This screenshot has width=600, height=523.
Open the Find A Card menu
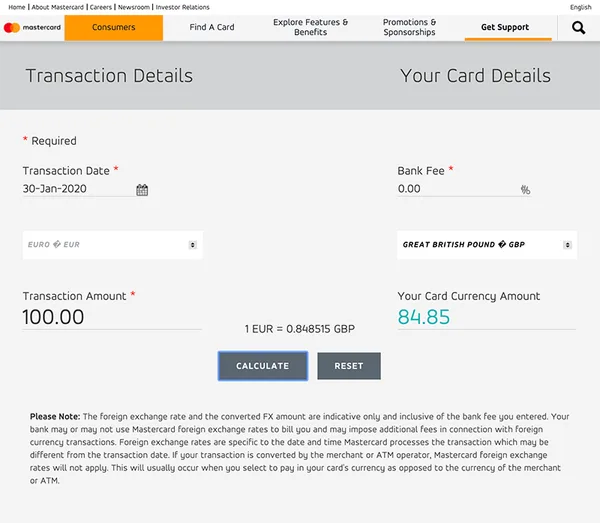tap(212, 28)
